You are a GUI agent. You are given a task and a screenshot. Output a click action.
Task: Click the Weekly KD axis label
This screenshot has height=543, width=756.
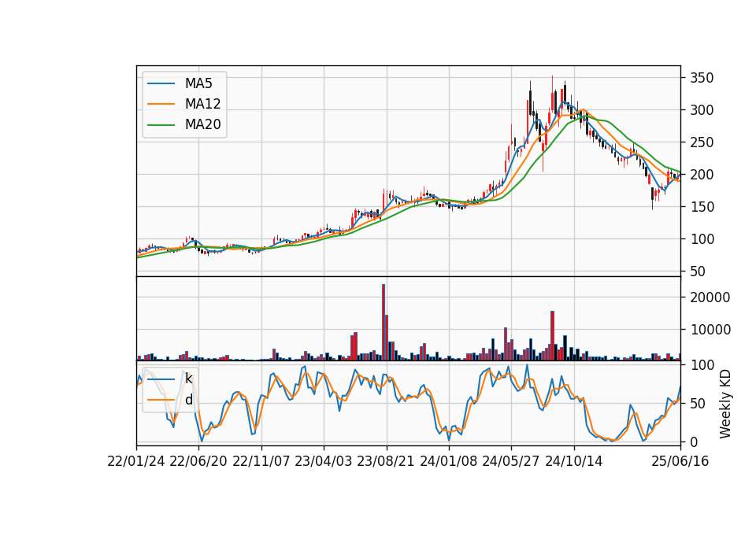pos(725,404)
